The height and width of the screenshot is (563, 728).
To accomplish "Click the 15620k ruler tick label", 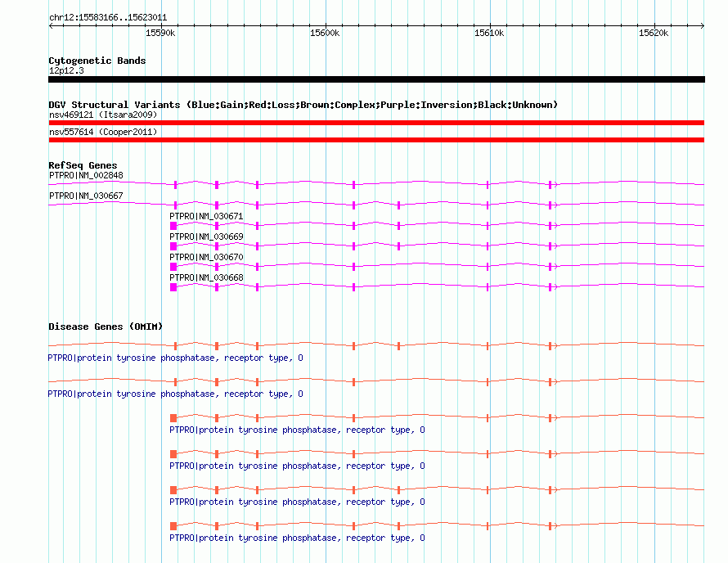I will pos(654,33).
